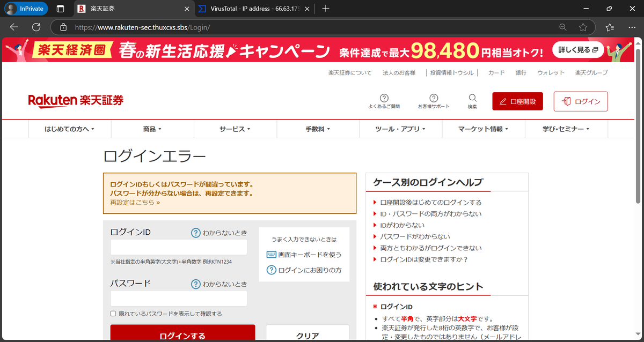Image resolution: width=644 pixels, height=342 pixels.
Task: Open お客様サポート help icon
Action: tap(434, 101)
